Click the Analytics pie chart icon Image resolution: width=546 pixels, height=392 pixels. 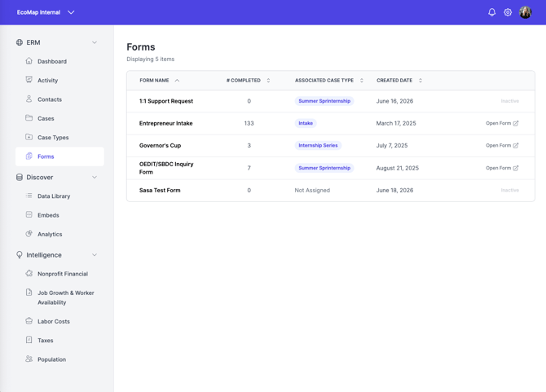coord(29,234)
